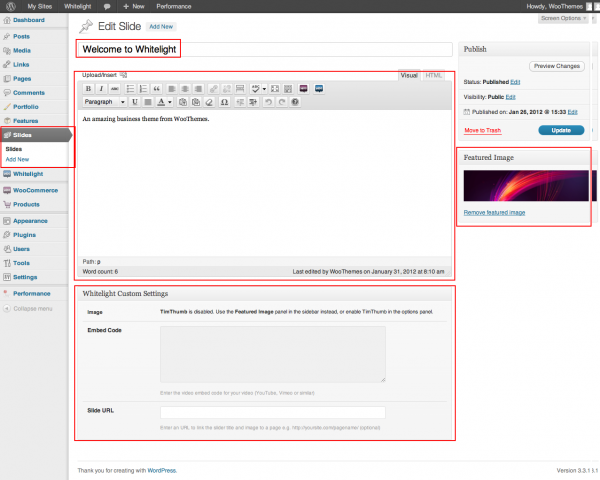Viewport: 600px width, 480px height.
Task: Open WooThemes shortcode purple icon
Action: tap(303, 89)
